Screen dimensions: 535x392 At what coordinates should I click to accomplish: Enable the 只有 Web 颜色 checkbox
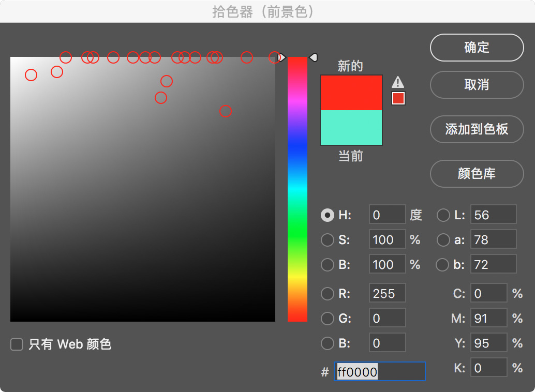coord(16,344)
